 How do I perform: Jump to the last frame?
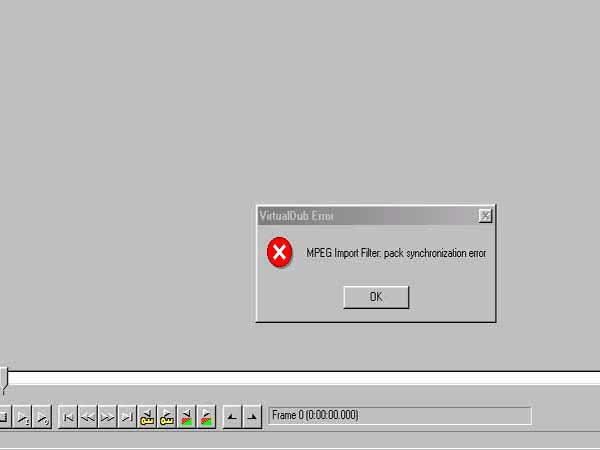tap(127, 417)
